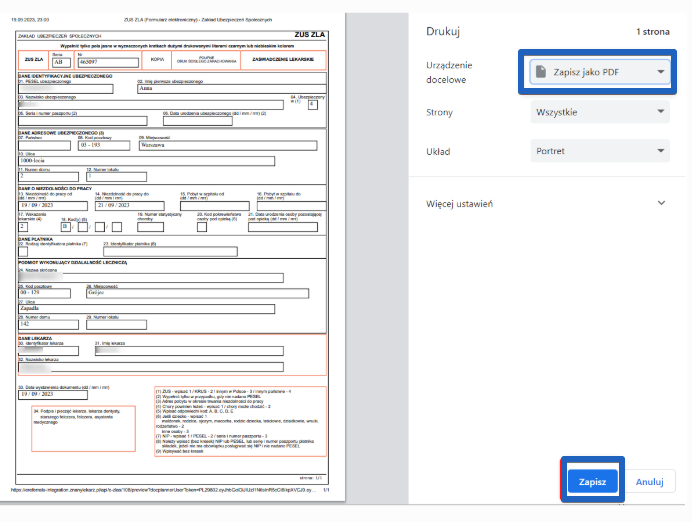Viewport: 692px width, 522px height.
Task: Click the ZUS ZLA document preview page
Action: pyautogui.click(x=173, y=257)
